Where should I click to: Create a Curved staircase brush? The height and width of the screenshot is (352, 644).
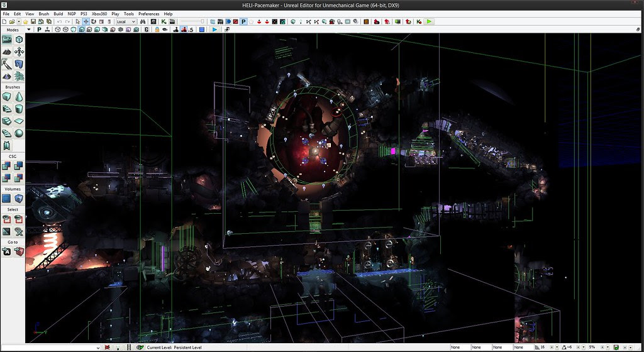[x=6, y=109]
